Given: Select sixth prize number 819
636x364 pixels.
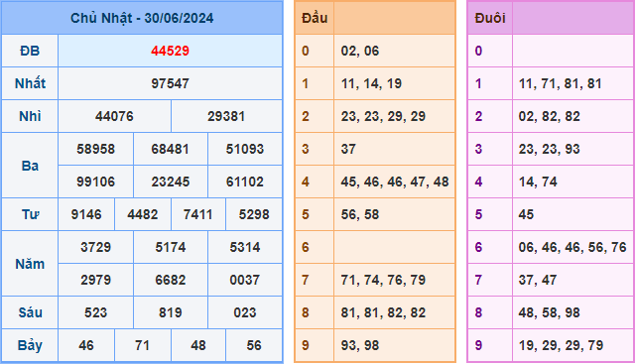Looking at the screenshot, I should point(170,312).
